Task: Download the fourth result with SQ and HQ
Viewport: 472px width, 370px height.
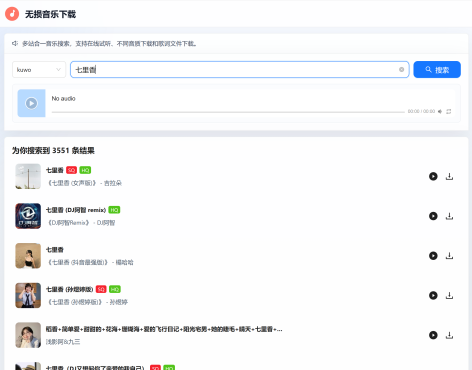Action: (x=449, y=295)
